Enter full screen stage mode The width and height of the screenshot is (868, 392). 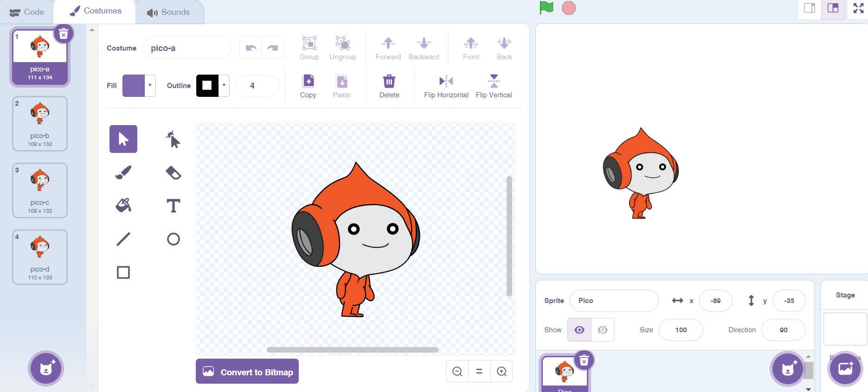[858, 8]
